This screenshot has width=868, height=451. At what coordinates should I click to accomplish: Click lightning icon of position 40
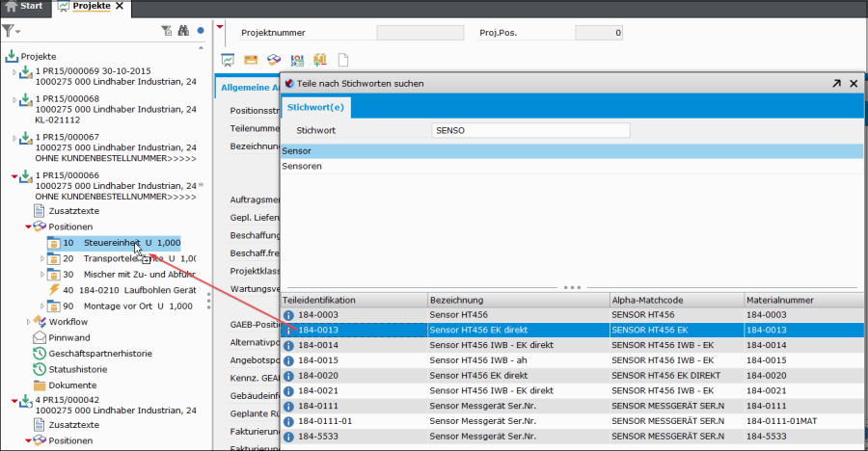pos(54,290)
